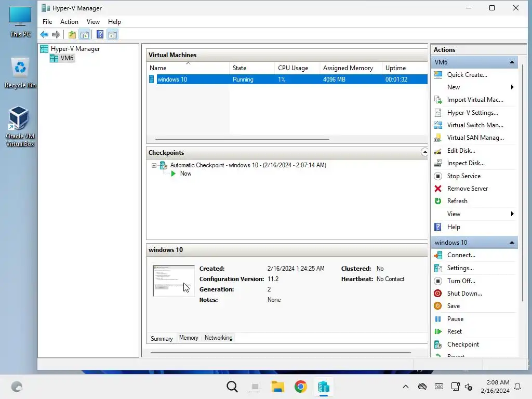Open Search from the taskbar
This screenshot has height=399, width=532.
click(232, 387)
